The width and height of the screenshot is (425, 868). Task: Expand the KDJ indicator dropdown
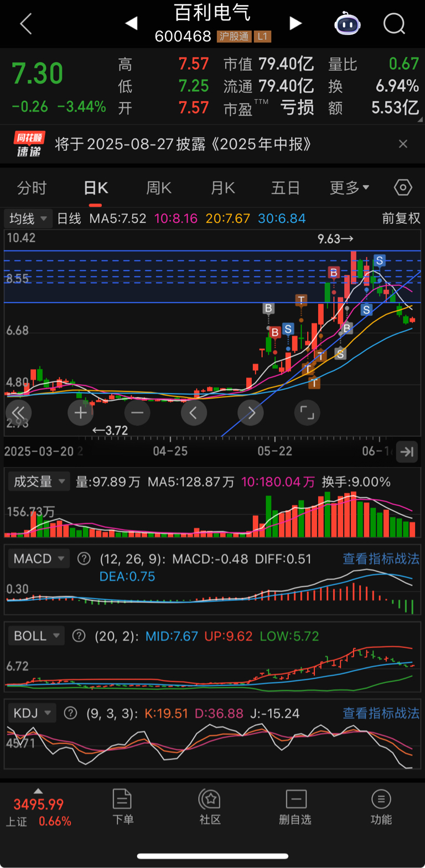[31, 713]
